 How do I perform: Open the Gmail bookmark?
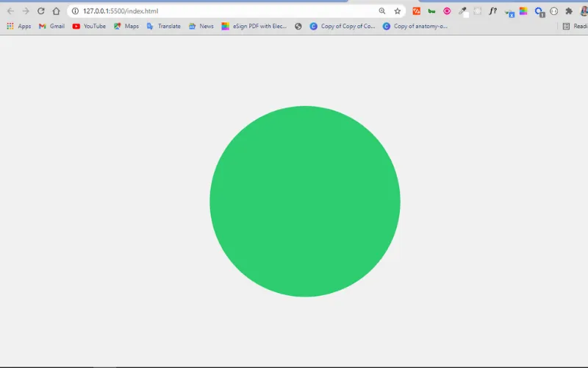click(x=51, y=26)
